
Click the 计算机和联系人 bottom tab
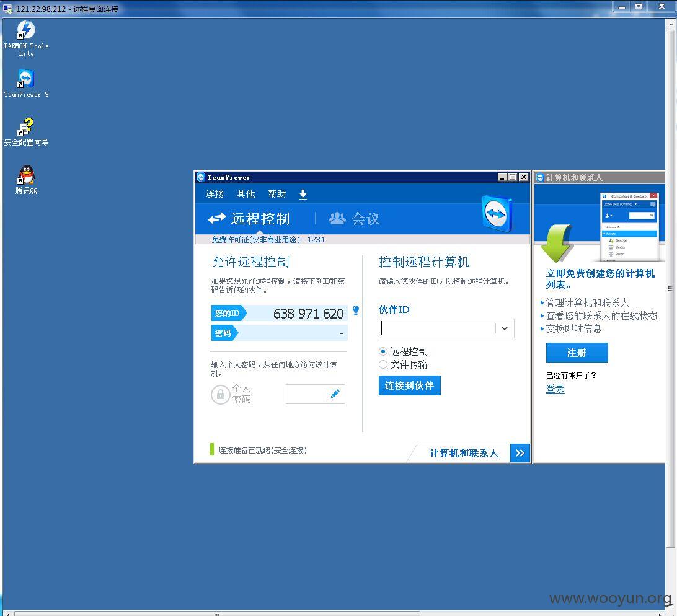click(463, 453)
